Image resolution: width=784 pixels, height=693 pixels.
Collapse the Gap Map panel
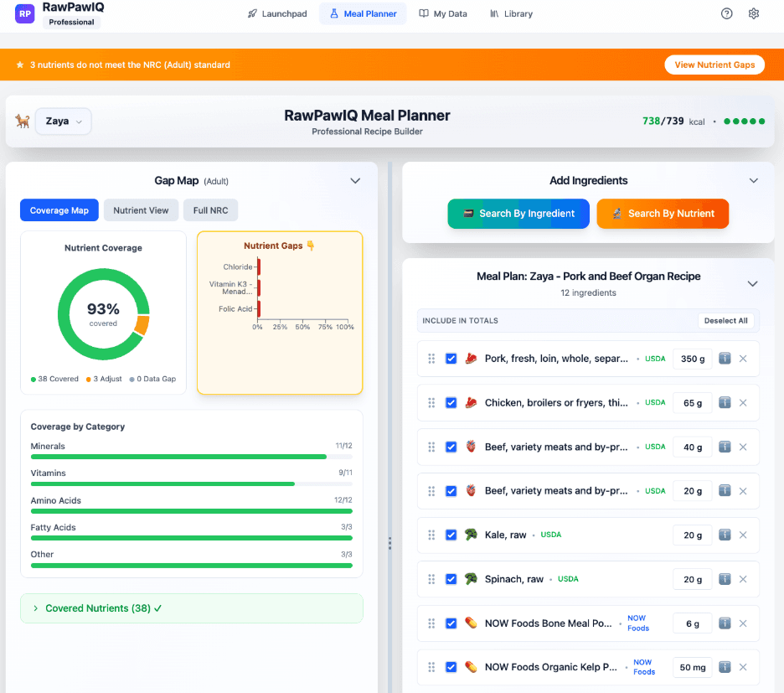click(355, 181)
